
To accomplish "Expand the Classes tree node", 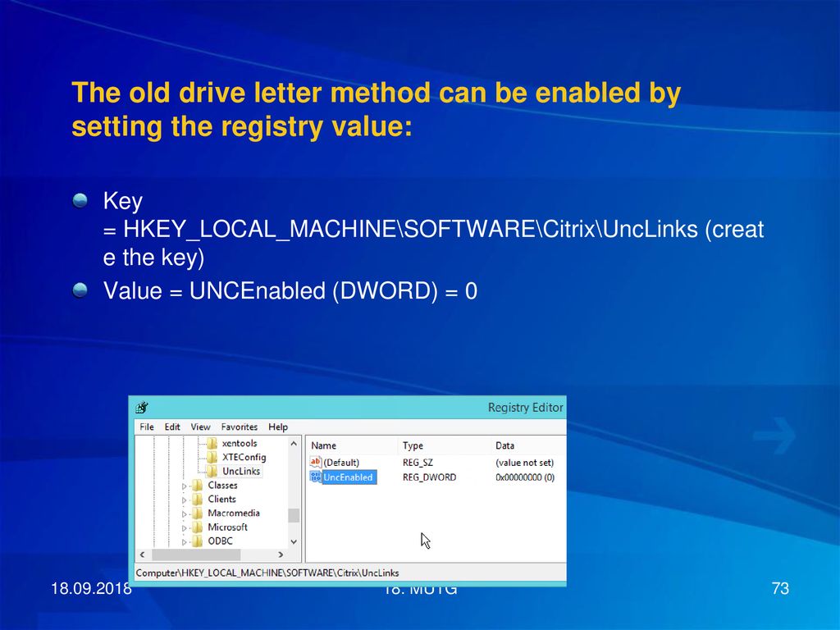I will click(185, 486).
